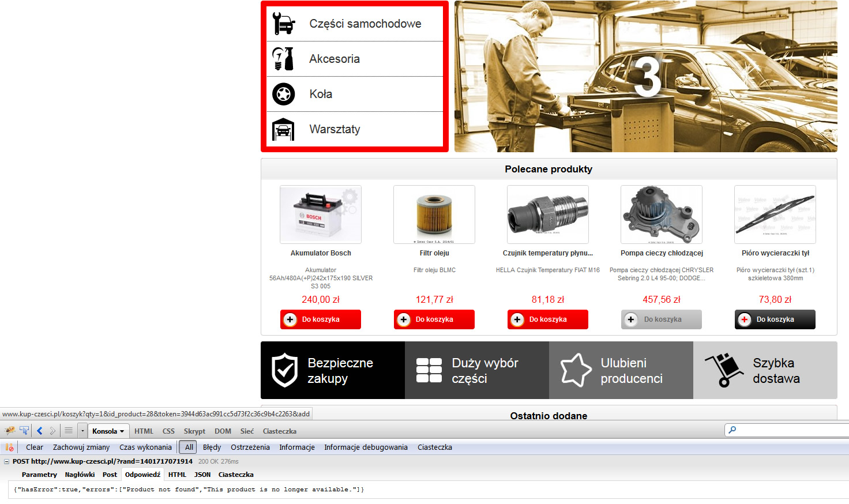The image size is (849, 504).
Task: Select the All console filter
Action: click(x=188, y=447)
